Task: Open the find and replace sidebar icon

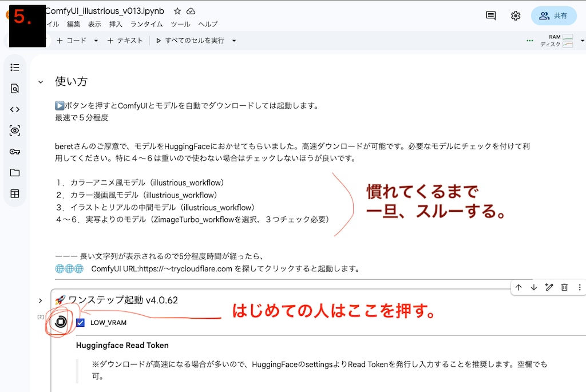Action: click(15, 89)
